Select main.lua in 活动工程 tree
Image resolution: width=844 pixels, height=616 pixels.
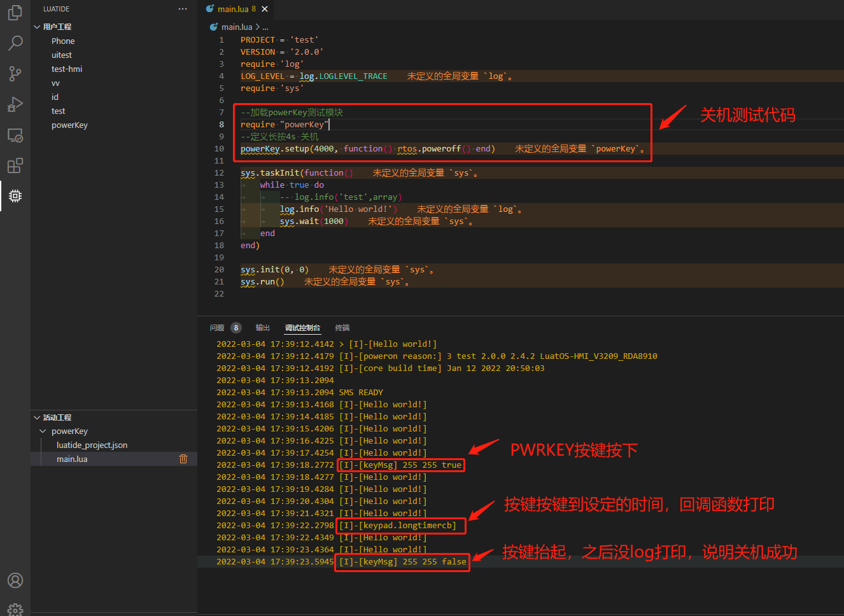pyautogui.click(x=72, y=459)
